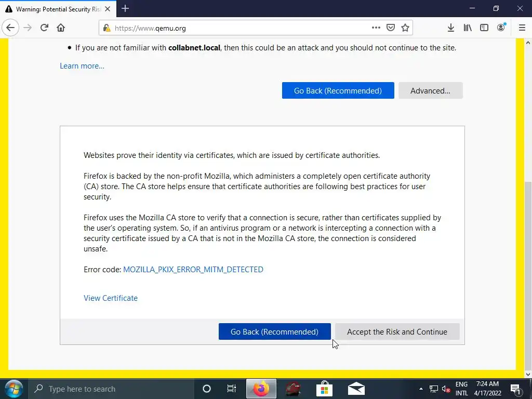The image size is (532, 399).
Task: Open ENG INTL language indicator
Action: [x=461, y=389]
